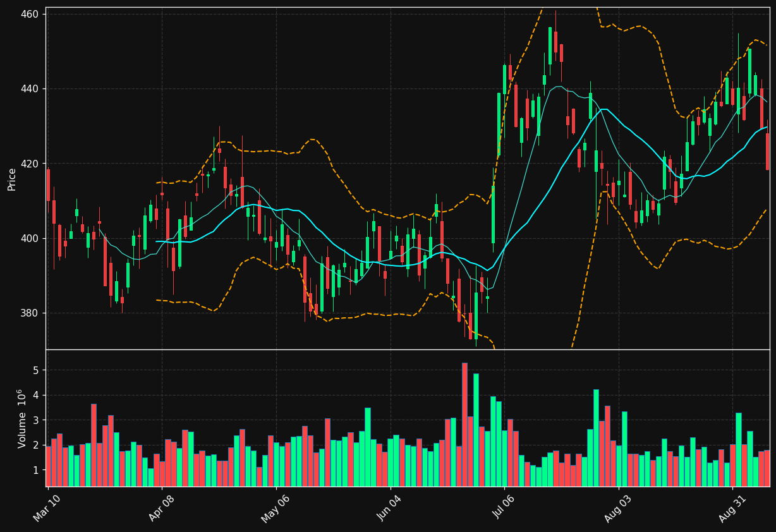Click the 'May 06' date label
The image size is (776, 532).
point(274,508)
